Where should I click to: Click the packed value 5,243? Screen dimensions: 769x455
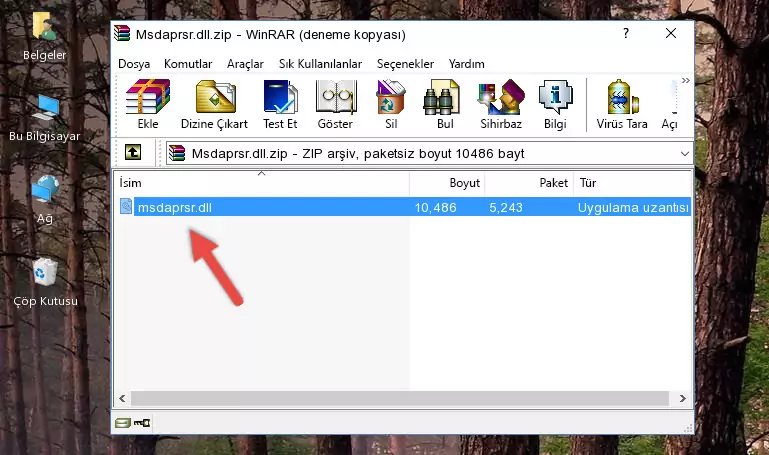[x=506, y=207]
